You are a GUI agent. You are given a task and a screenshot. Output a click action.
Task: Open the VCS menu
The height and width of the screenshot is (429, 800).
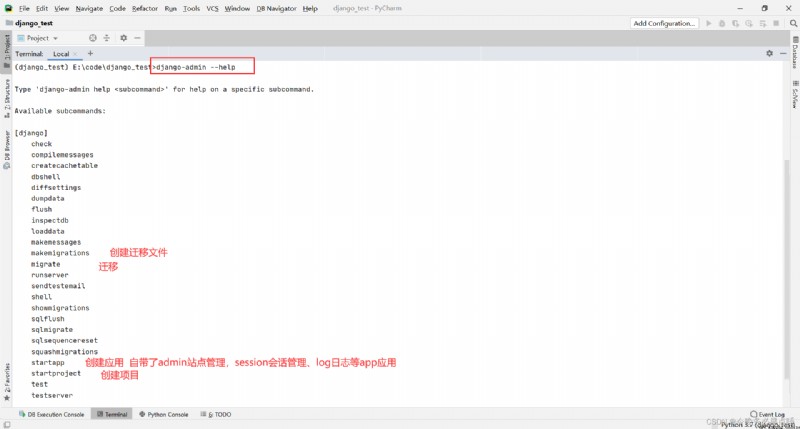(x=212, y=9)
